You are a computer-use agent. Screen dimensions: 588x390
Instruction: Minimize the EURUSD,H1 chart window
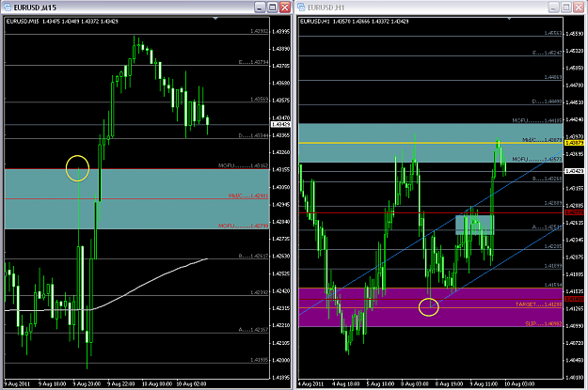pos(554,8)
